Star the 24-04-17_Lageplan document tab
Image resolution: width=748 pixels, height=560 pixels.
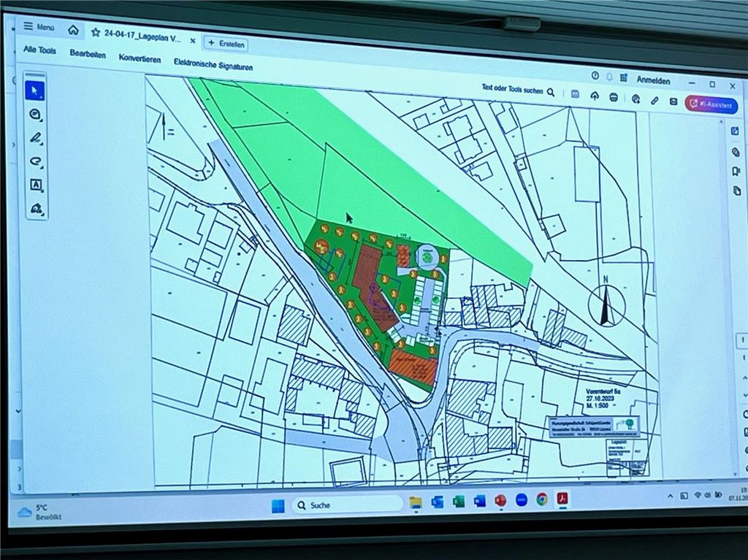[x=96, y=32]
